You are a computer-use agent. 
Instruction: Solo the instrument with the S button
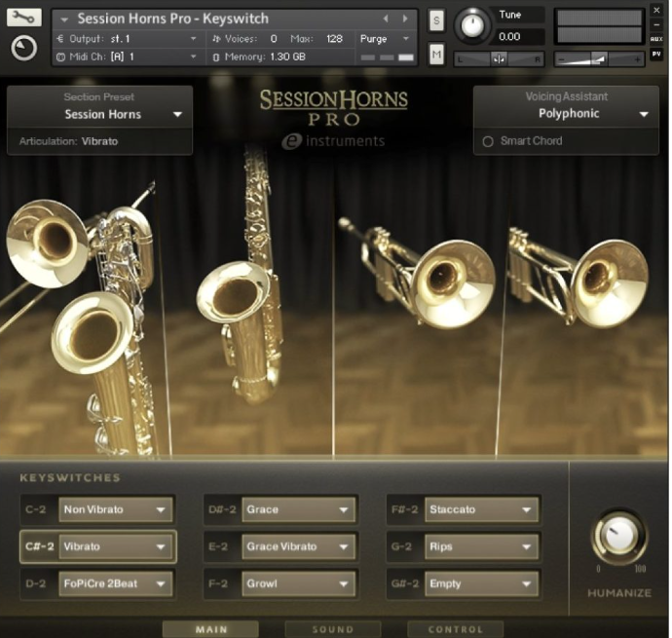(x=436, y=20)
